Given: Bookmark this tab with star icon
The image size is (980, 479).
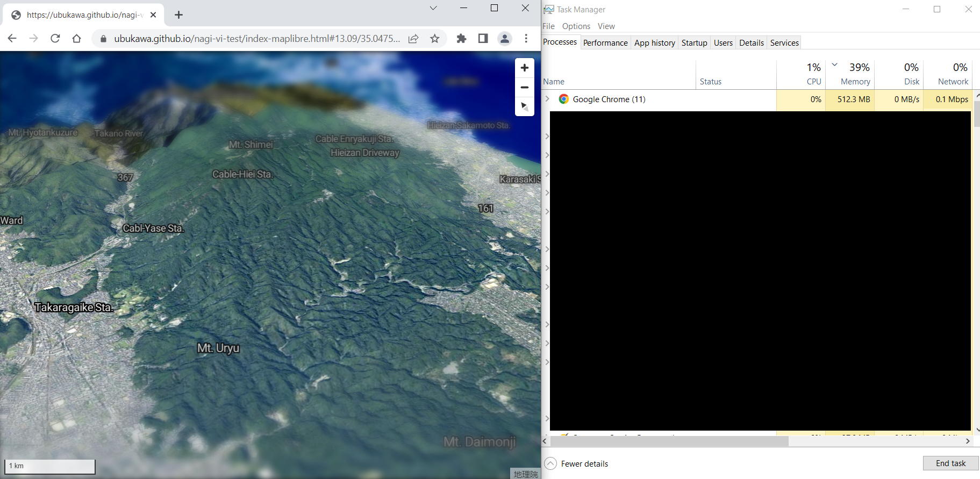Looking at the screenshot, I should tap(435, 39).
